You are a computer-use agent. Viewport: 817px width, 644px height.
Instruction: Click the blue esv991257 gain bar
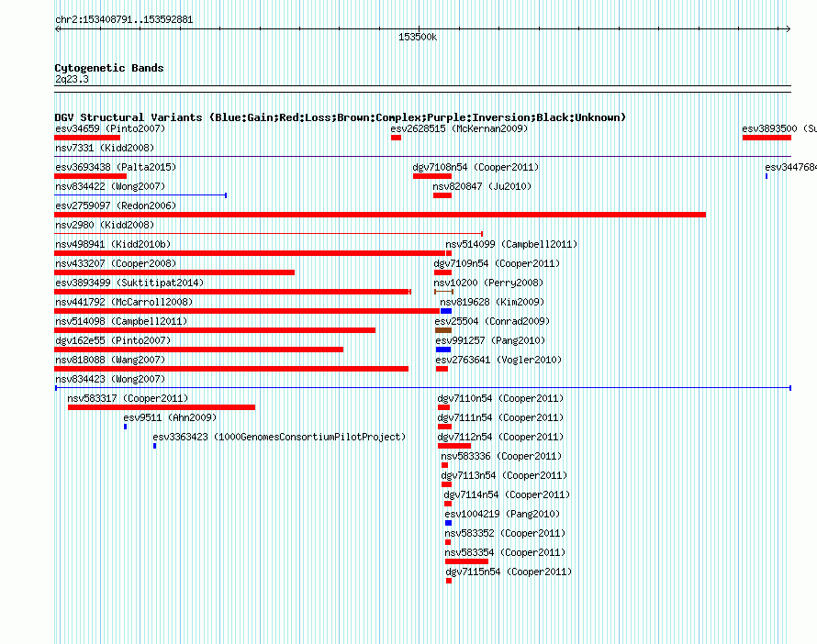tap(443, 350)
